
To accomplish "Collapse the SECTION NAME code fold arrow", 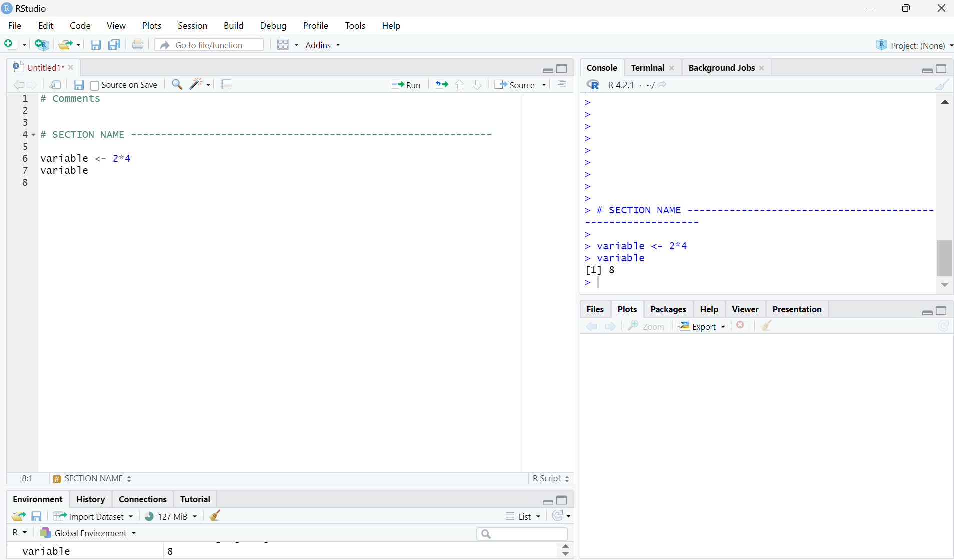I will [x=33, y=135].
